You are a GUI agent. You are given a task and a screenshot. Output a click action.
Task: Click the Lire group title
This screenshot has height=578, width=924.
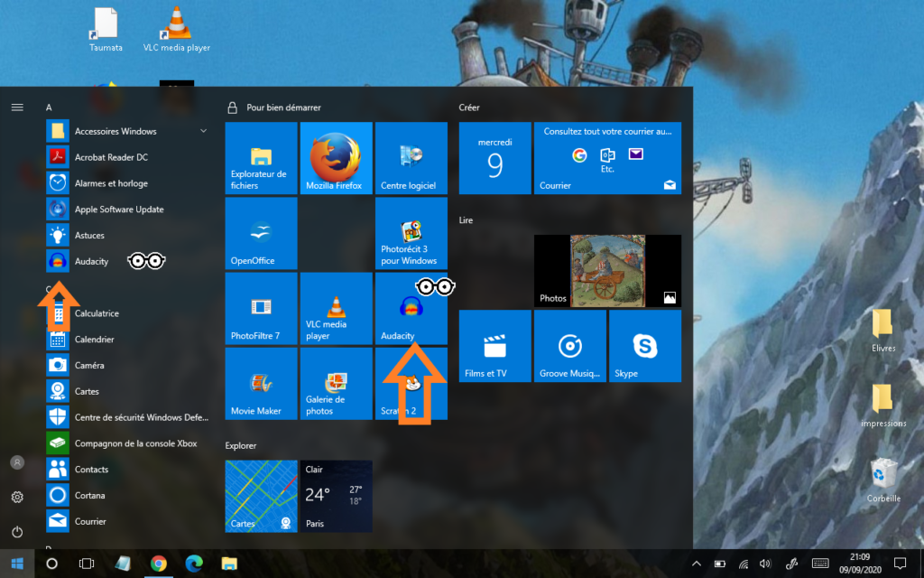point(466,220)
